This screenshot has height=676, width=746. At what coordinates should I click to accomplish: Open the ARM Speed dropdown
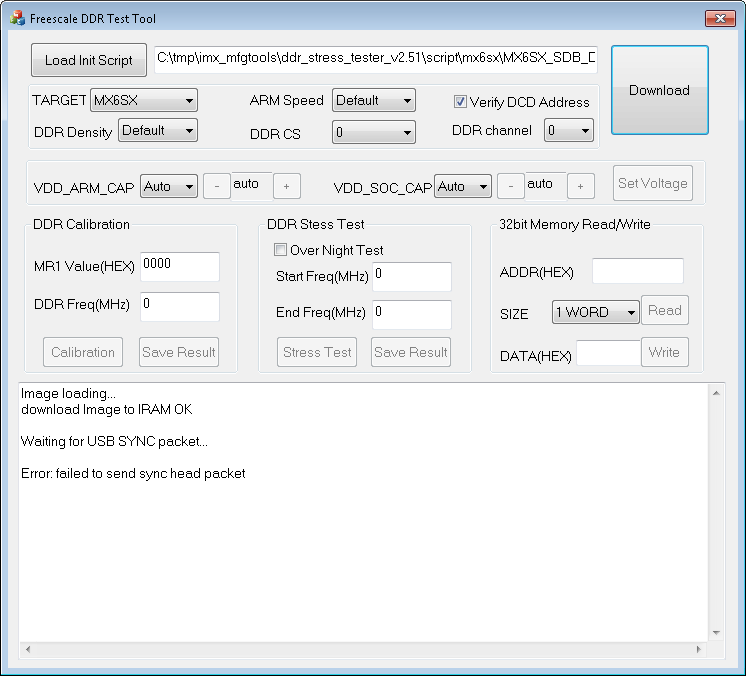(373, 100)
